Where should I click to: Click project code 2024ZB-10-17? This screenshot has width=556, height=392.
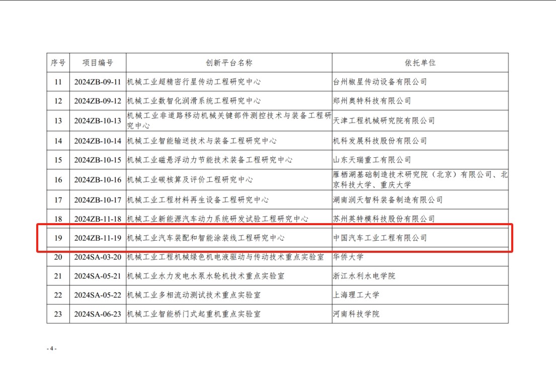pyautogui.click(x=98, y=200)
